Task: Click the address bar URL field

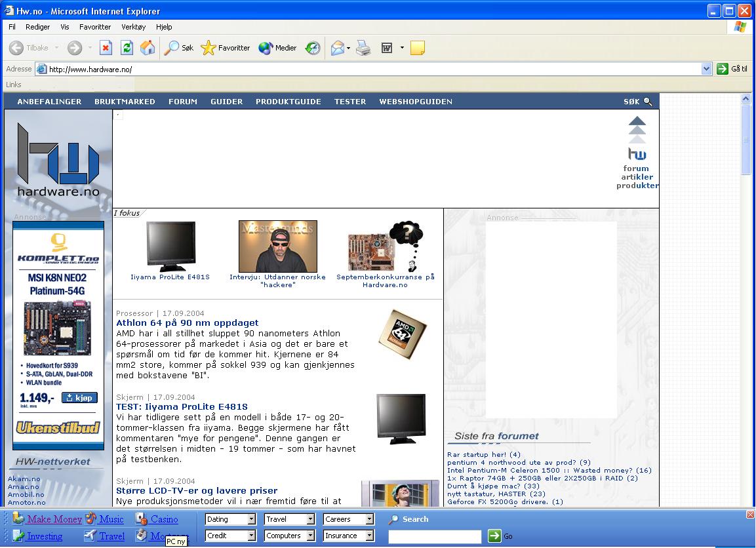Action: tap(374, 69)
